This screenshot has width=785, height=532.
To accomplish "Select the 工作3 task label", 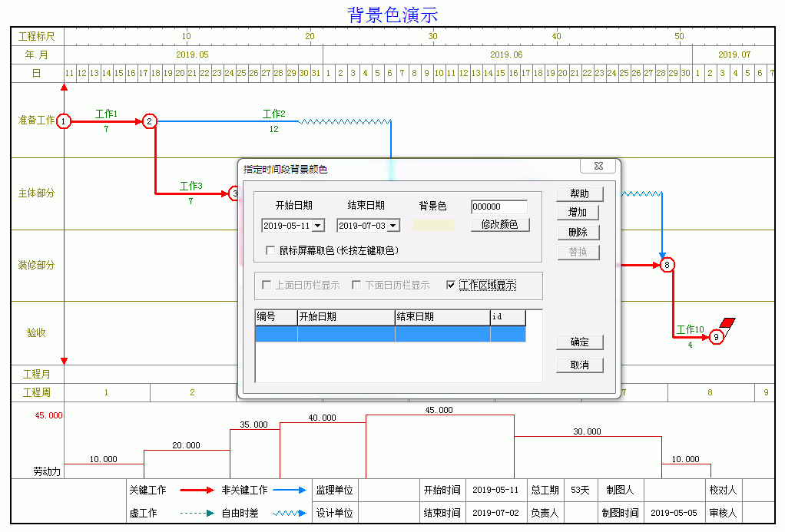I will [x=190, y=187].
